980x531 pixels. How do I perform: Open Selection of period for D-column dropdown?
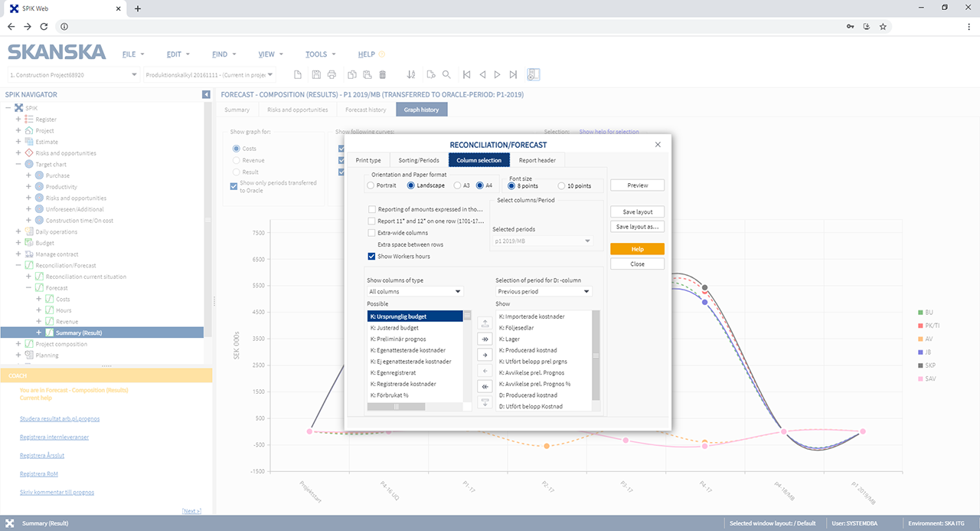(x=544, y=291)
